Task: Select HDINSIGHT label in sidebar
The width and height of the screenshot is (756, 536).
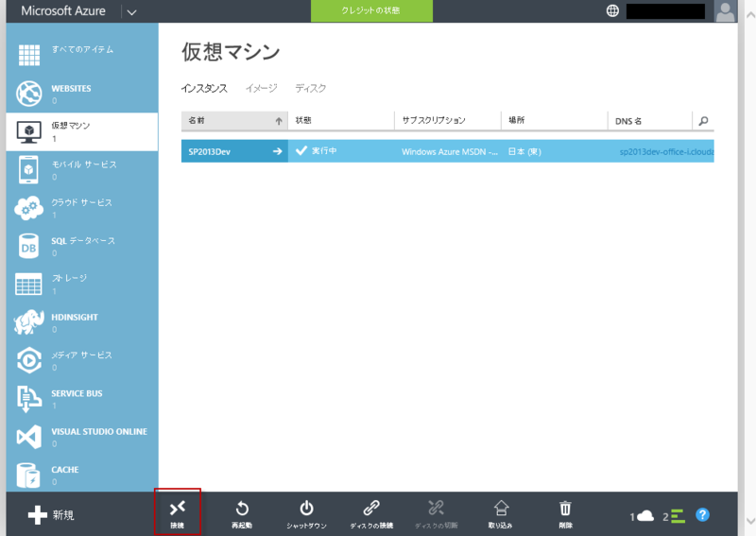Action: click(75, 317)
